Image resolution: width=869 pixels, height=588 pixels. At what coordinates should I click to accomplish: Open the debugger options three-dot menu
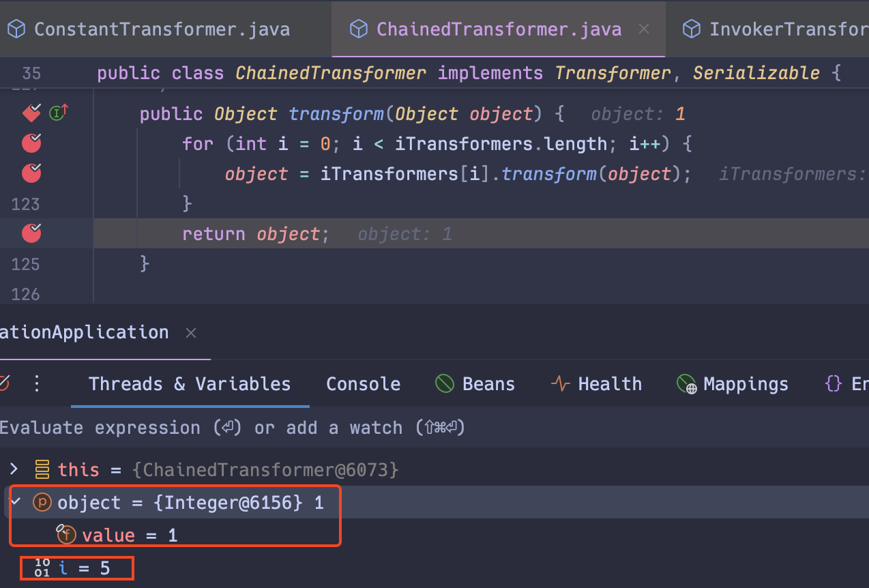click(x=37, y=383)
